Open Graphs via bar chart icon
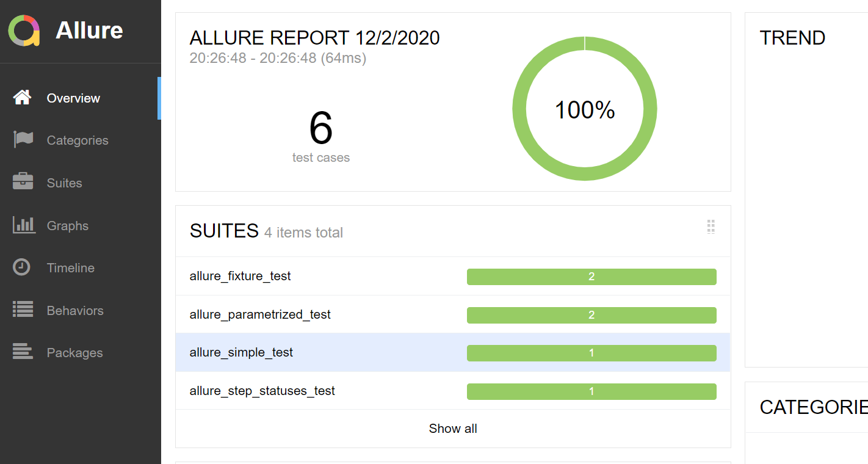The width and height of the screenshot is (868, 464). tap(24, 225)
